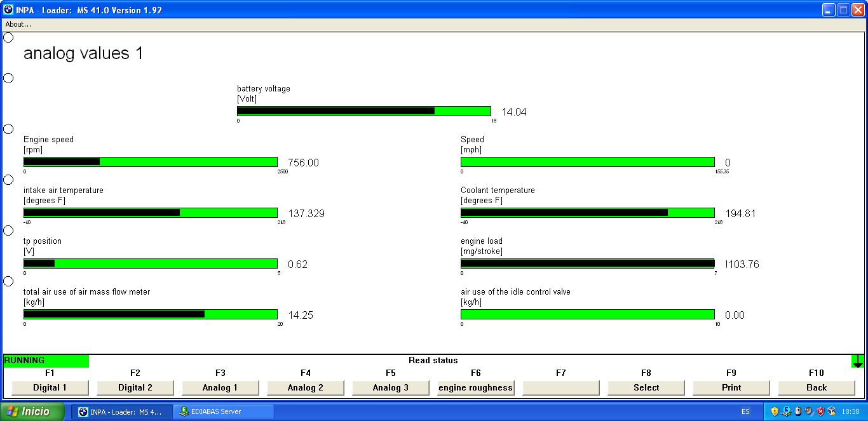
Task: Click the Engine speed rpm bar
Action: [x=151, y=162]
